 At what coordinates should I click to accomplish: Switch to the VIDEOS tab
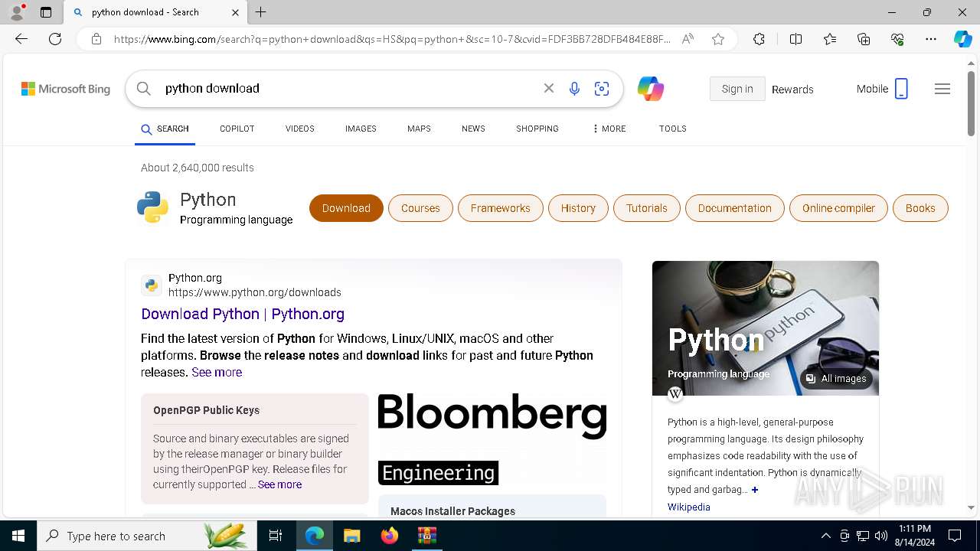coord(300,129)
